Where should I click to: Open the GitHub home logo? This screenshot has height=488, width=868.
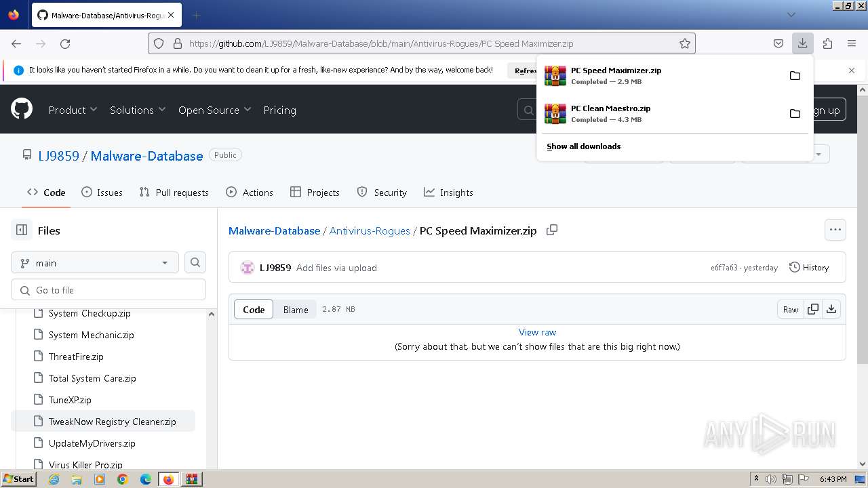[x=22, y=109]
